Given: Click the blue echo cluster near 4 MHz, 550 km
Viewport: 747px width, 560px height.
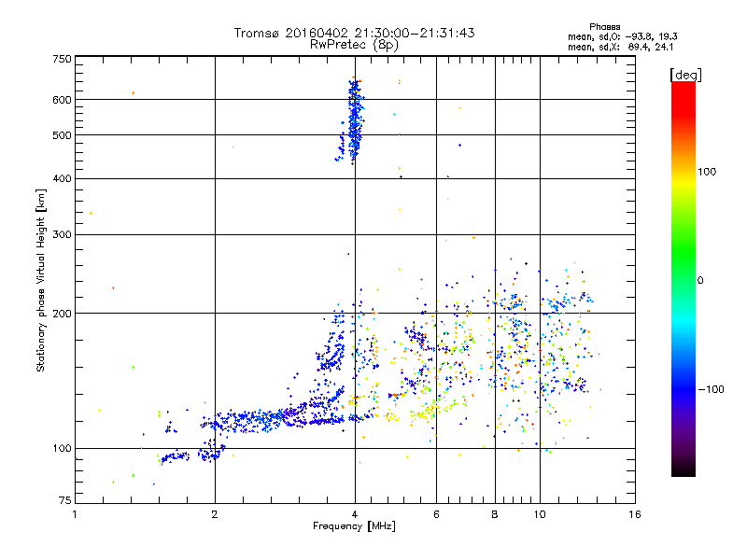Looking at the screenshot, I should 355,121.
